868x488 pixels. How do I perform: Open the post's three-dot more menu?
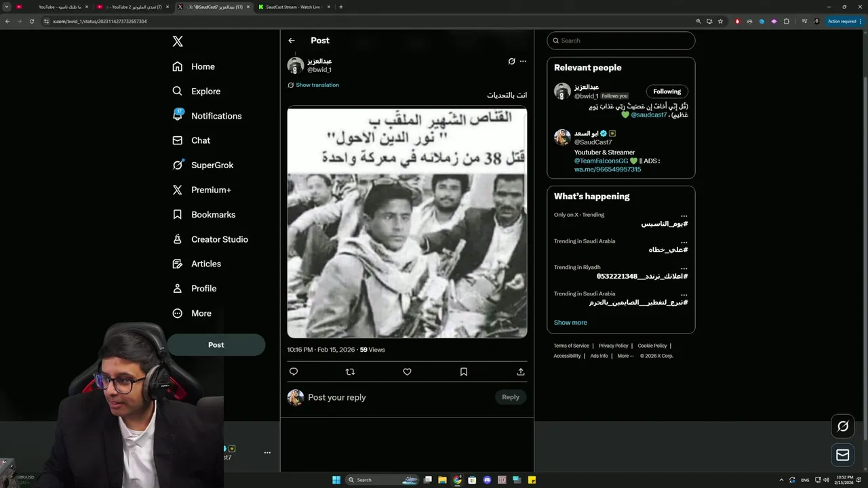click(523, 61)
